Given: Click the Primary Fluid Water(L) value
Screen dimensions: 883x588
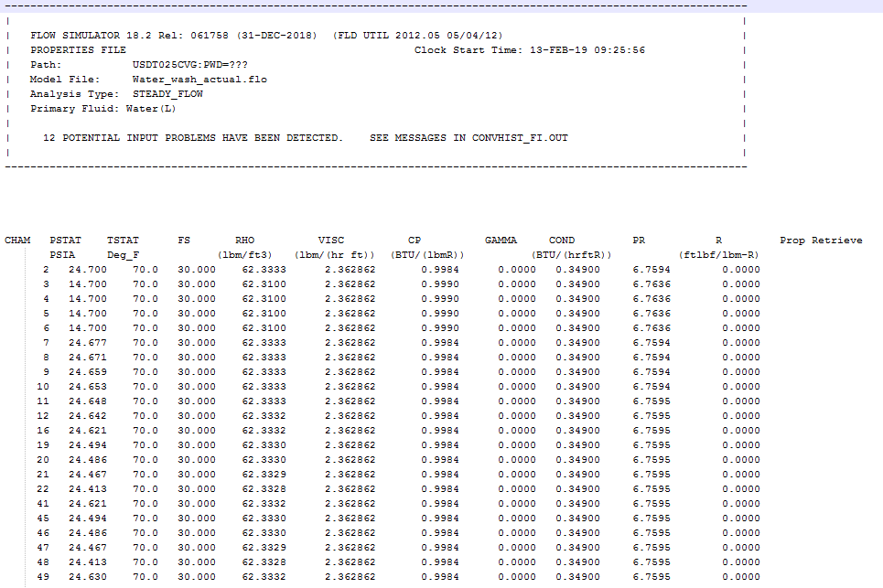Looking at the screenshot, I should pos(151,109).
